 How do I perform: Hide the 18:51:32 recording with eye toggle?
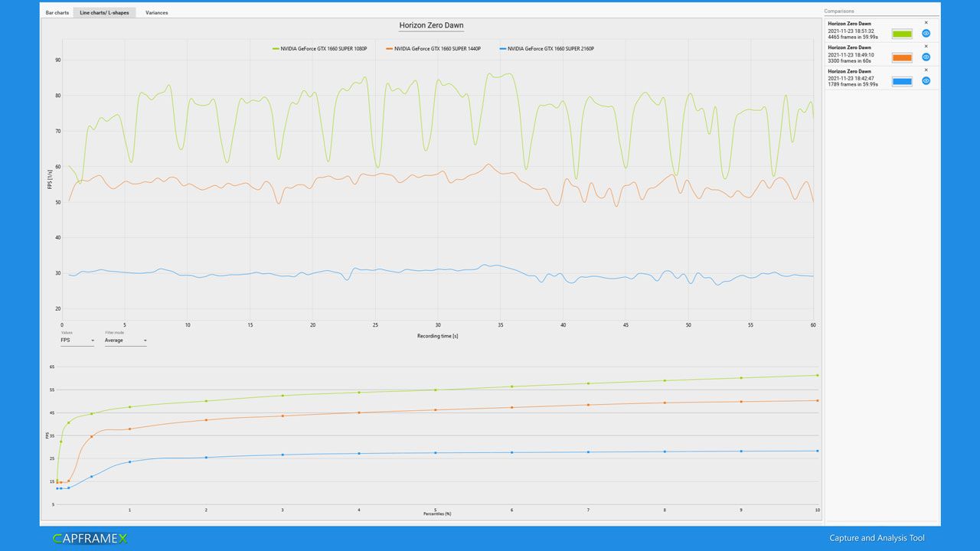tap(926, 34)
